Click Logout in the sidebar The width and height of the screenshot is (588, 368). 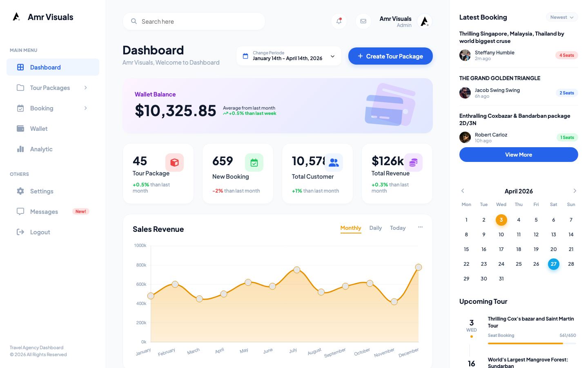pos(53,232)
